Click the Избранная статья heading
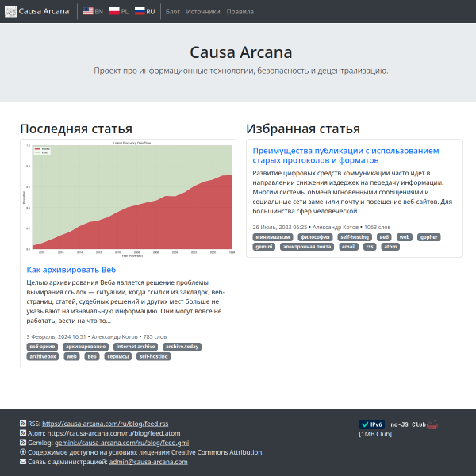The width and height of the screenshot is (476, 476). coord(303,129)
